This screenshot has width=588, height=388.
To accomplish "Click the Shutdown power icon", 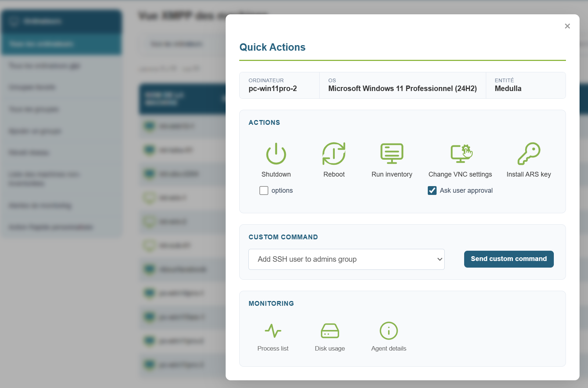I will 276,153.
